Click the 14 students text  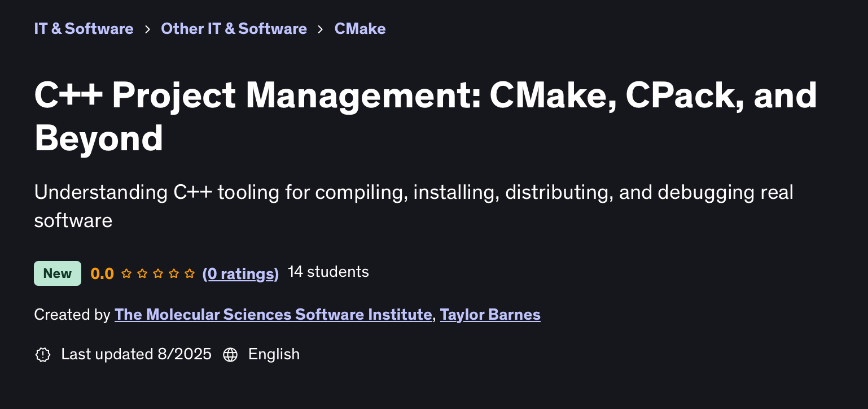pyautogui.click(x=328, y=272)
